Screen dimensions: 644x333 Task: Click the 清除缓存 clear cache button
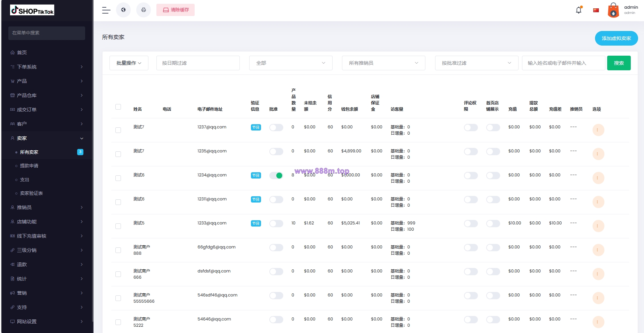176,10
